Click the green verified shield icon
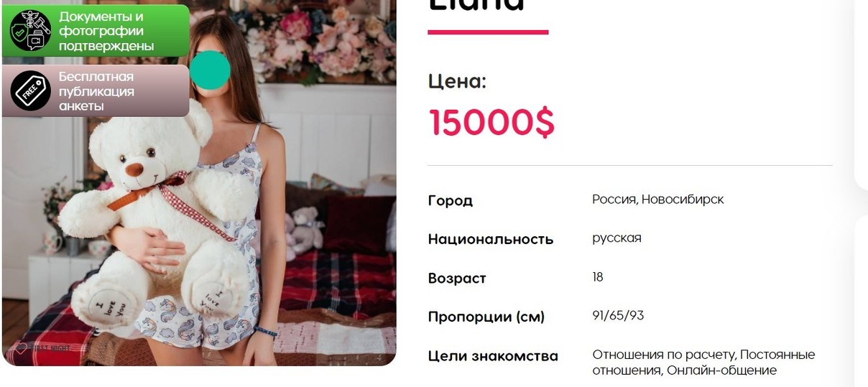 (31, 30)
